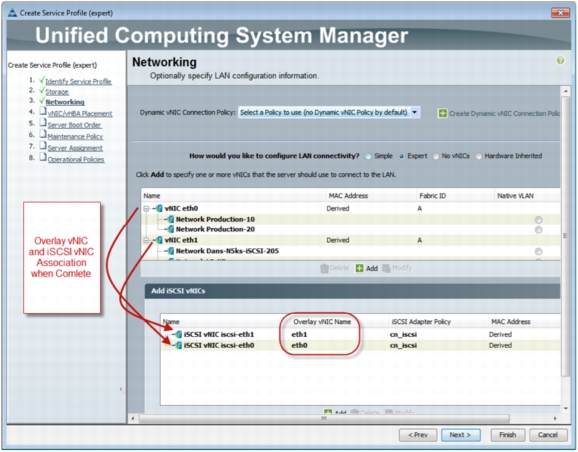Screen dimensions: 578x452
Task: Set Network Production-20 as native VLAN
Action: pos(538,230)
